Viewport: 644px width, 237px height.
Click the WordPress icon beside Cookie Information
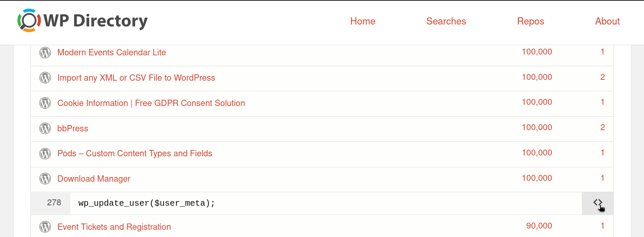(45, 103)
